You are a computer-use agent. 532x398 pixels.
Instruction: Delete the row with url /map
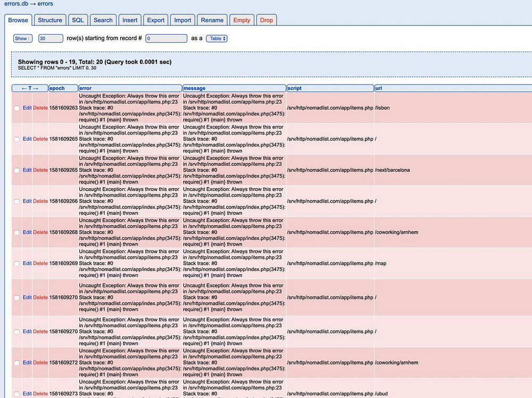[x=40, y=264]
